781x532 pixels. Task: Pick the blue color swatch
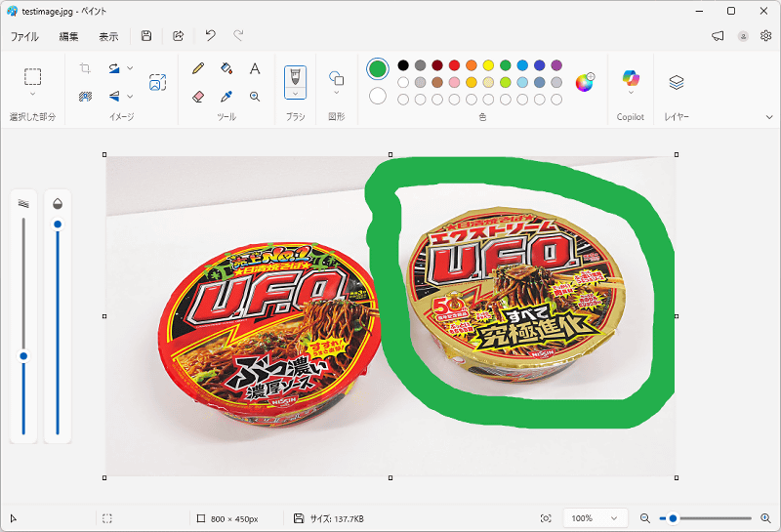[522, 65]
